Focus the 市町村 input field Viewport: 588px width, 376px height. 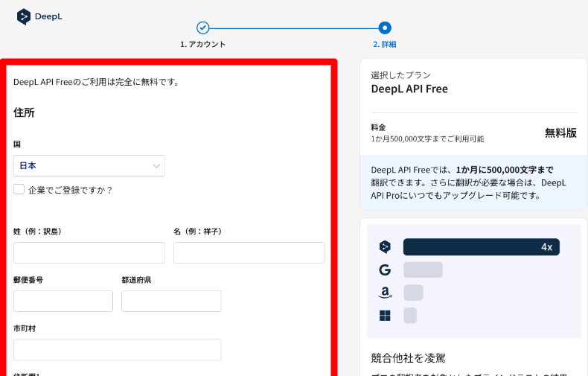118,350
